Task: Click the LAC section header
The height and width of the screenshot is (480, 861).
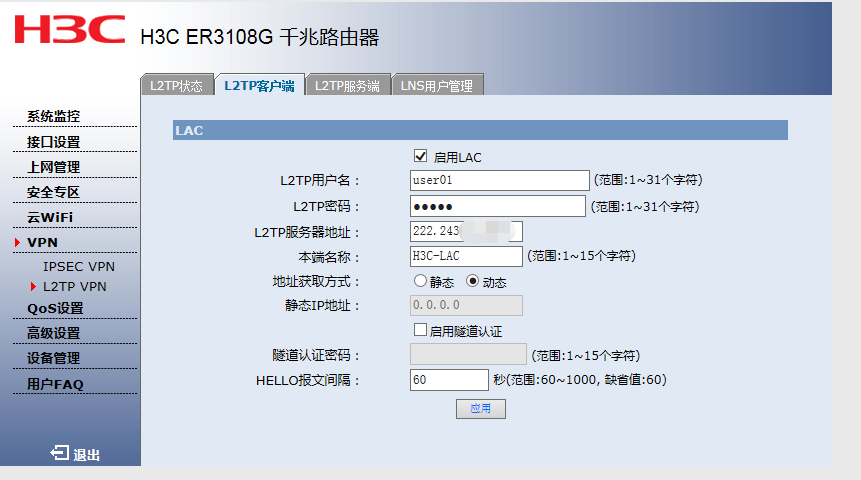Action: (x=480, y=130)
